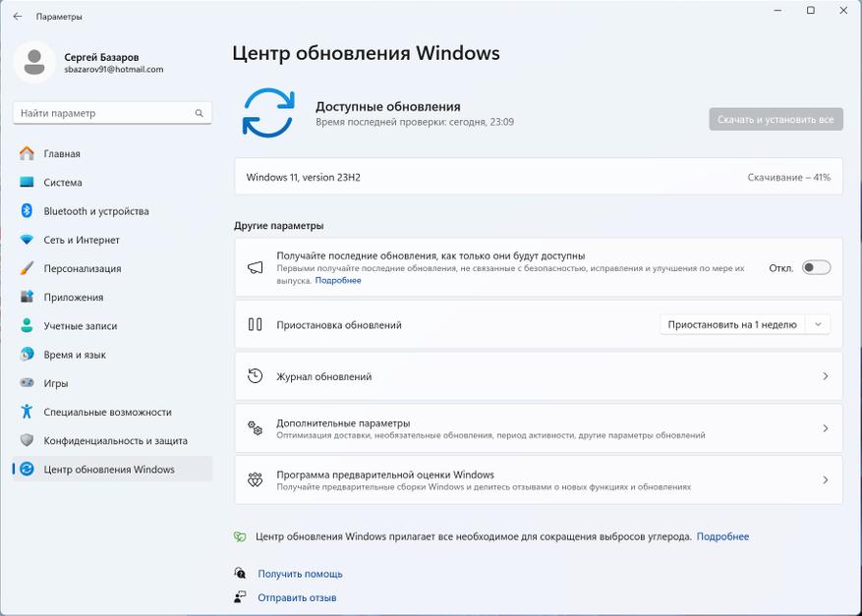Screen dimensions: 862x616
Task: Expand Дополнительные параметры via its chevron
Action: click(x=826, y=428)
